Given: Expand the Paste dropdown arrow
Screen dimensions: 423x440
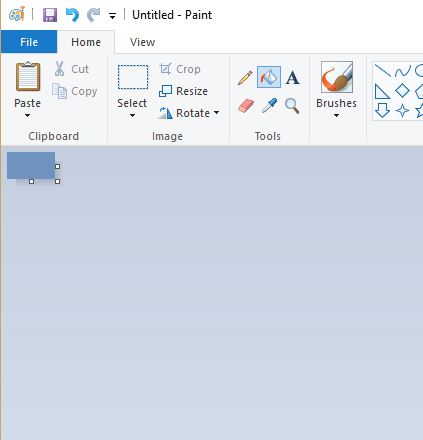Looking at the screenshot, I should click(27, 116).
